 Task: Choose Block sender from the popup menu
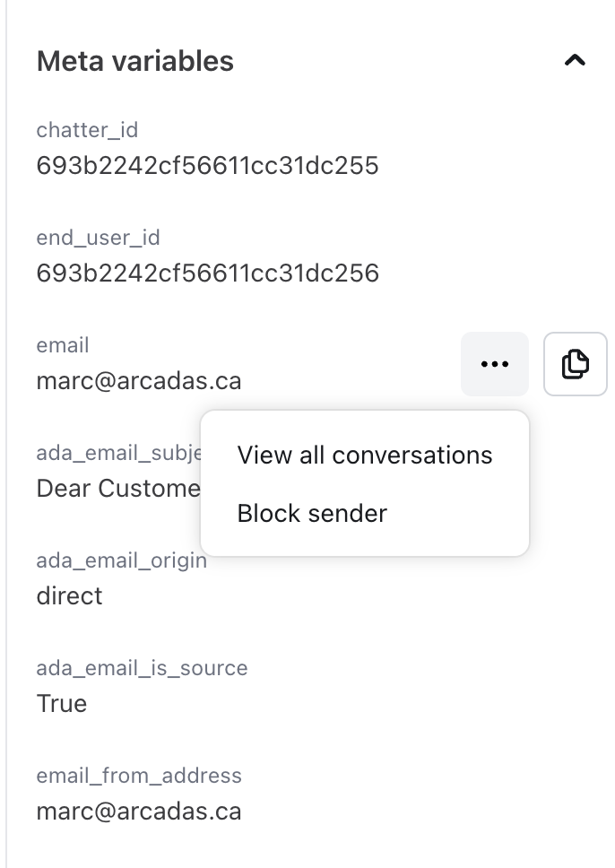(x=312, y=514)
